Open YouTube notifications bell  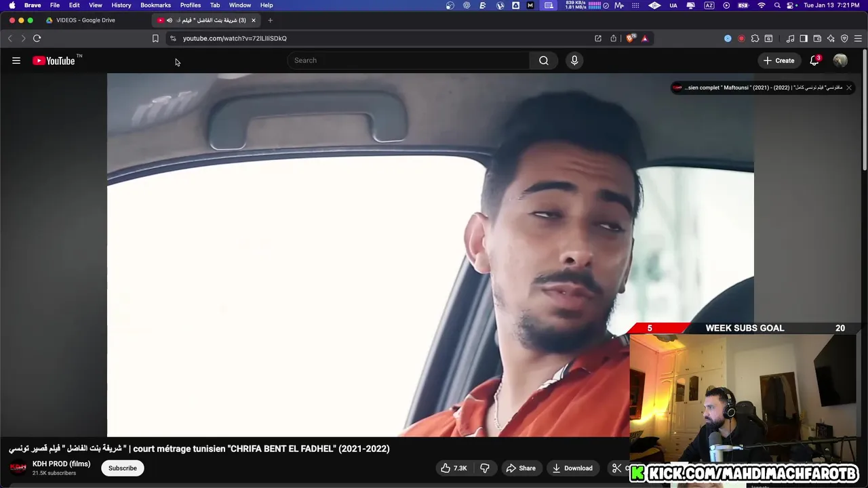click(x=814, y=60)
